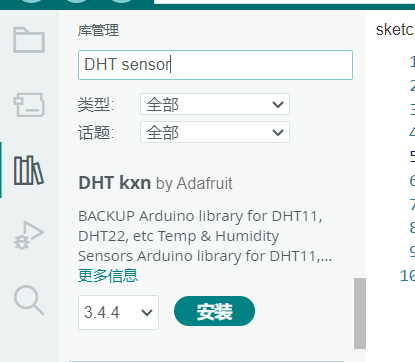415x362 pixels.
Task: Switch to the sketch editor tab
Action: (395, 30)
